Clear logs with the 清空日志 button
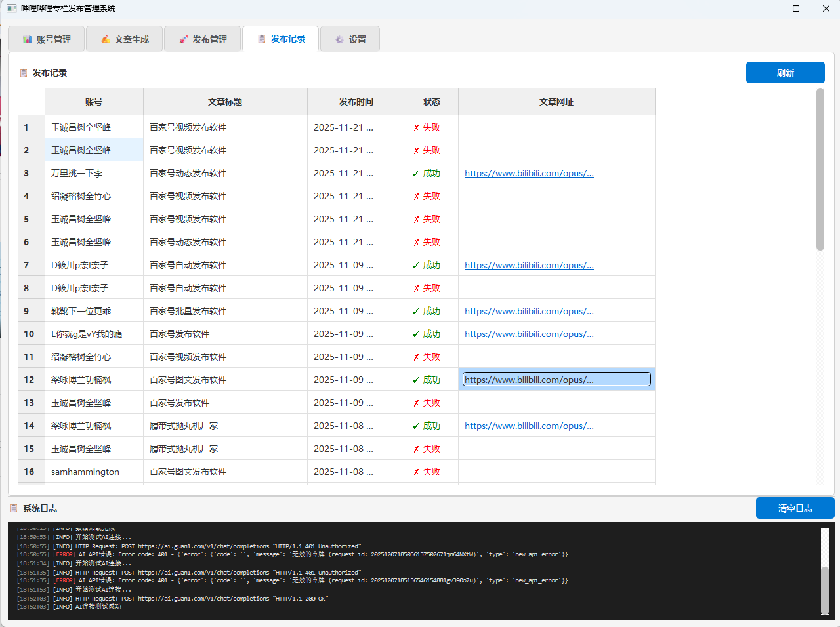The image size is (840, 627). [x=795, y=508]
